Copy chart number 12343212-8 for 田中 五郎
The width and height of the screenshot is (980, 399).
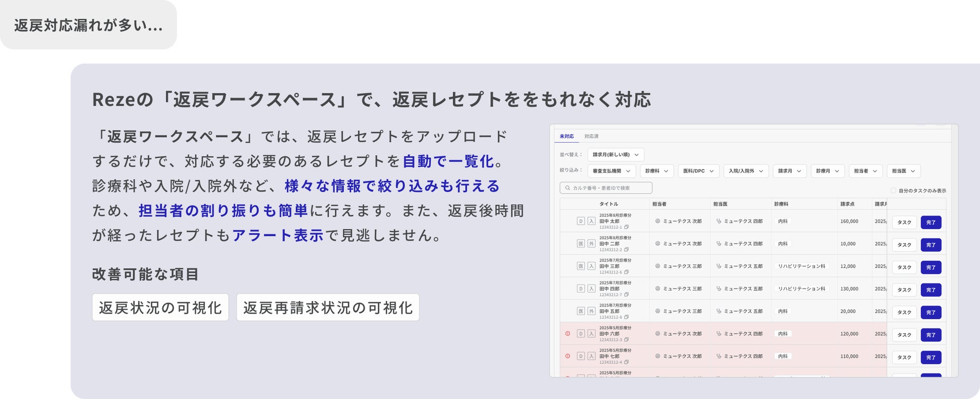[x=626, y=318]
